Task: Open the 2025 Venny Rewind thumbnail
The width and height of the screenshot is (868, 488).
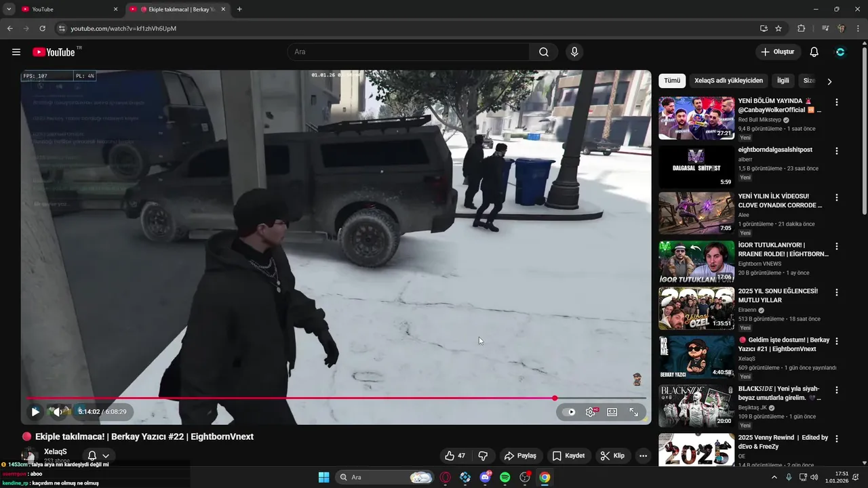Action: click(x=696, y=450)
